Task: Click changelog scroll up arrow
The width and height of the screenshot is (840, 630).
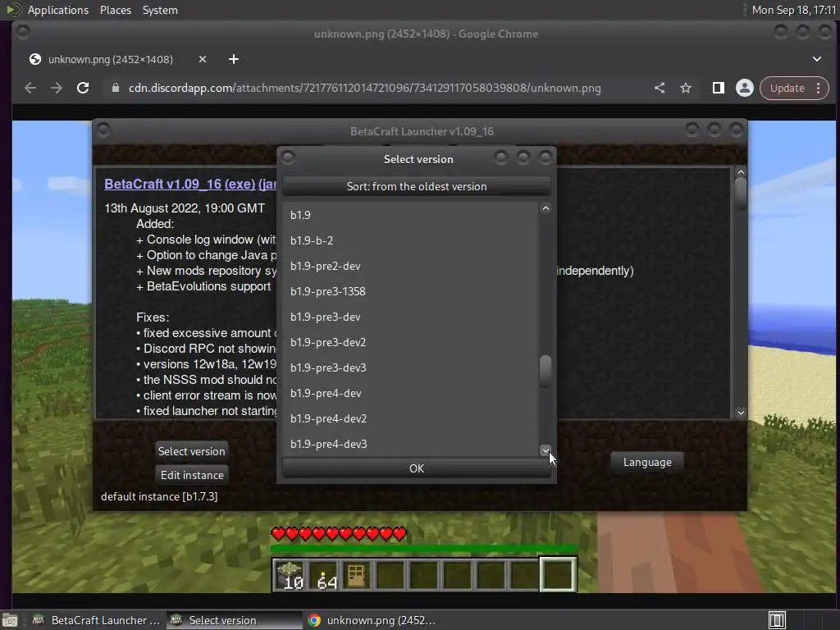Action: coord(741,172)
